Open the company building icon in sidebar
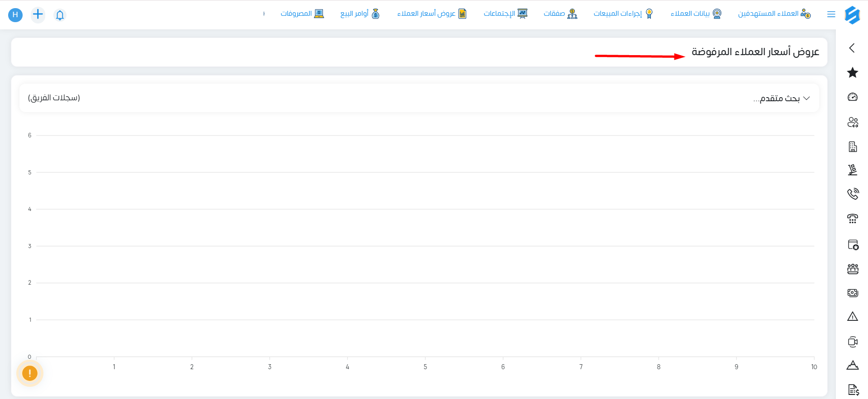The width and height of the screenshot is (868, 399). pos(853,146)
